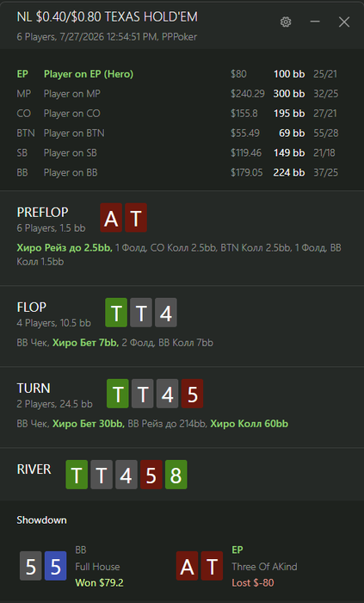Image resolution: width=364 pixels, height=603 pixels.
Task: Click the PREFLOP section heading
Action: tap(43, 212)
